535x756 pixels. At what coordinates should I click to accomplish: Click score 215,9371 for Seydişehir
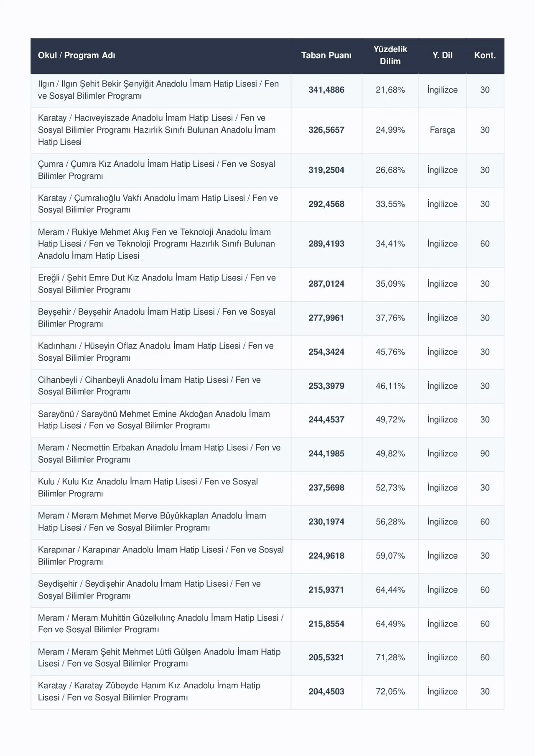[326, 590]
